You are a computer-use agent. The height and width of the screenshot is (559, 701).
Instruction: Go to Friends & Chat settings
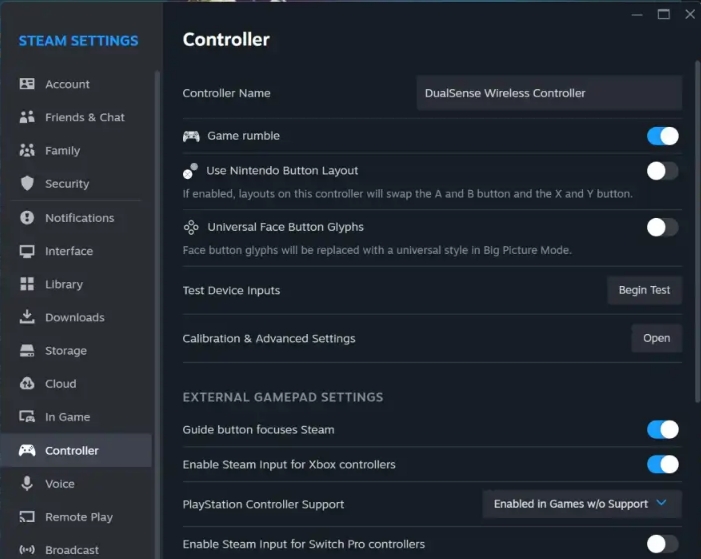[x=76, y=117]
